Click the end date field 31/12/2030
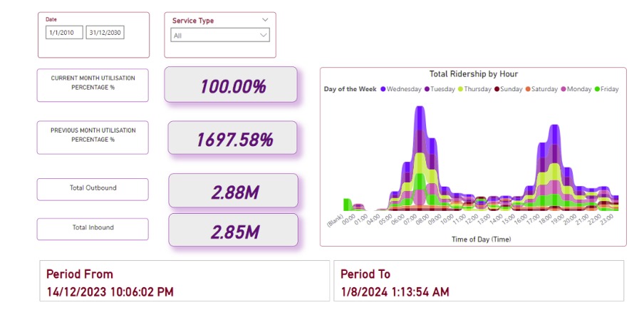The image size is (644, 315). [x=105, y=33]
